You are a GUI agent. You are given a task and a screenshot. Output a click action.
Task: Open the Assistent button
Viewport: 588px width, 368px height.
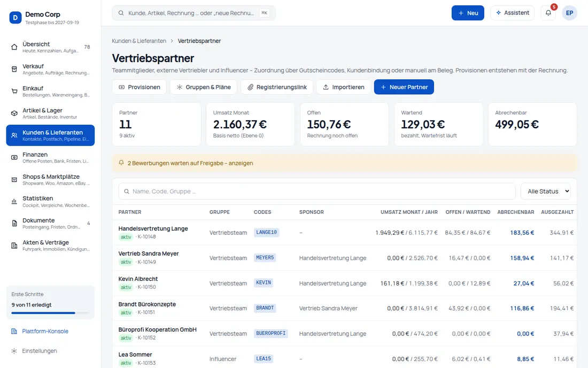pos(512,13)
